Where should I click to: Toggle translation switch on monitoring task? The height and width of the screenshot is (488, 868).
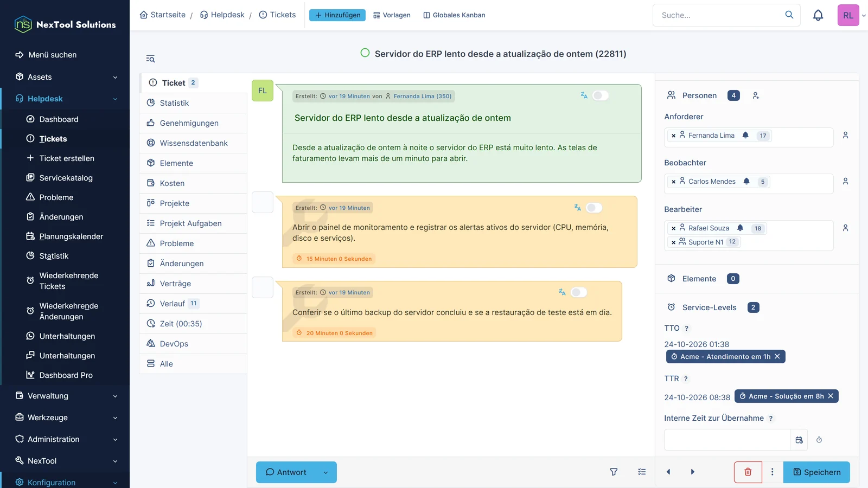coord(594,208)
